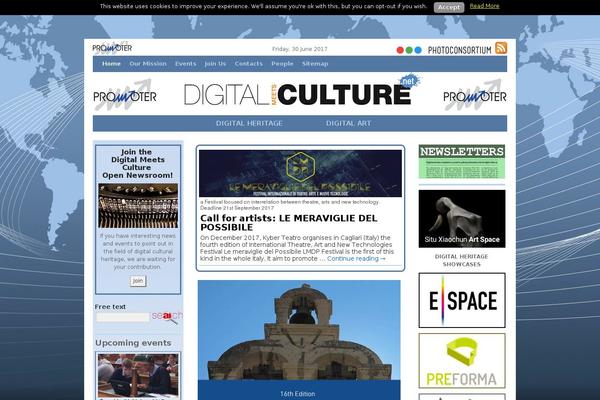
Task: Open the E-Space showcase logo
Action: 462,300
